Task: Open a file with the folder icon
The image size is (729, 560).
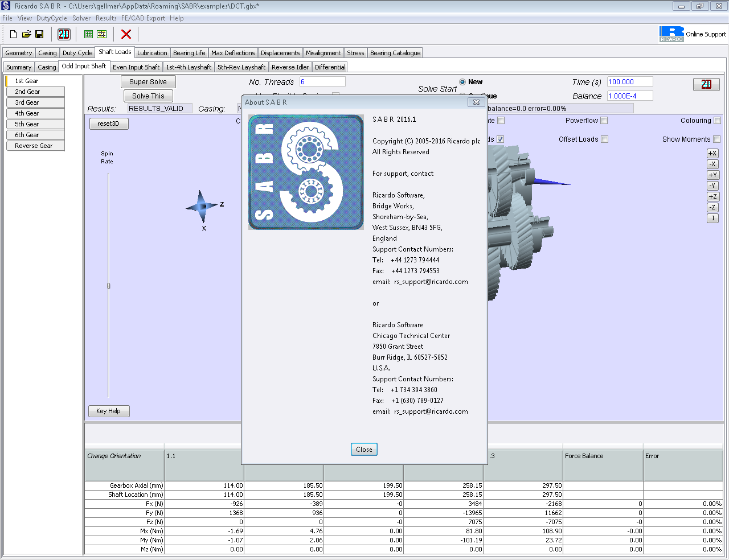Action: (26, 34)
